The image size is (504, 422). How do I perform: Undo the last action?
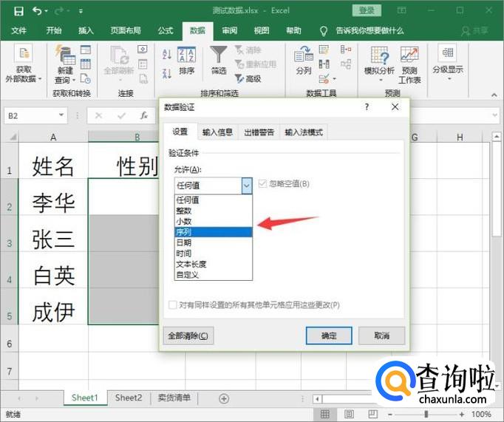[37, 11]
